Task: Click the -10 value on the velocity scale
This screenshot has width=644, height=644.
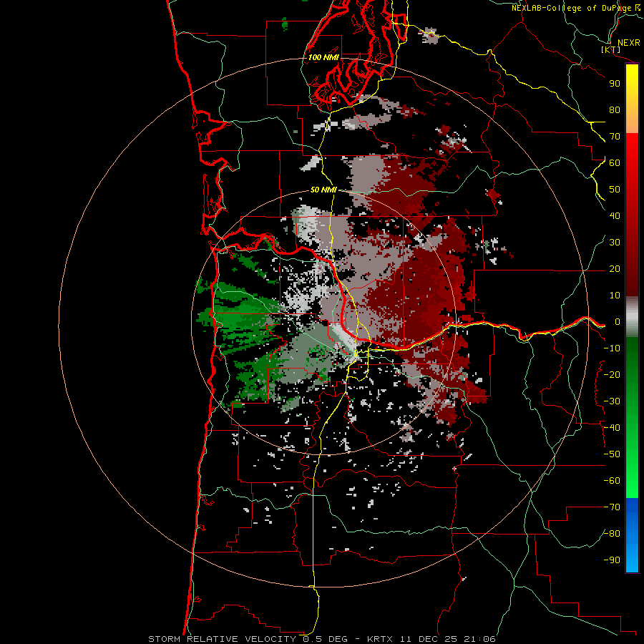Action: point(612,348)
